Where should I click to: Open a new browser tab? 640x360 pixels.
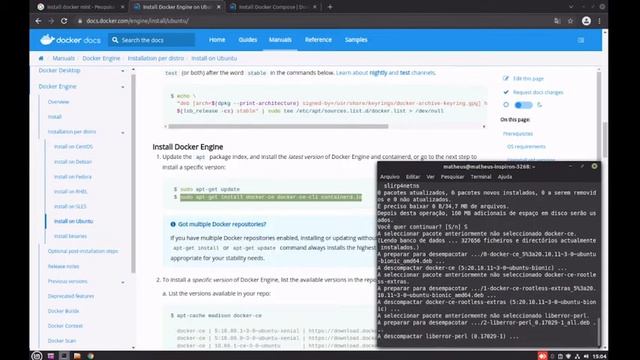(x=330, y=7)
